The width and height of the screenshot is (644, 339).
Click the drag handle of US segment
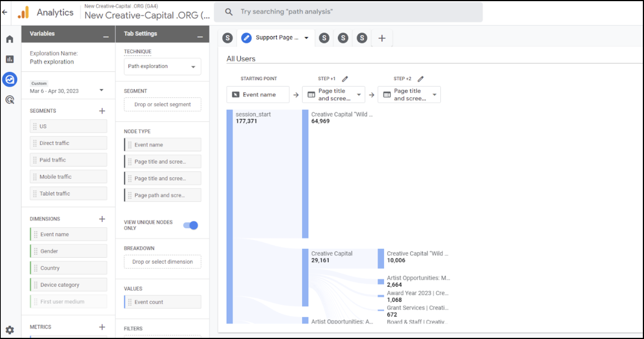point(35,126)
